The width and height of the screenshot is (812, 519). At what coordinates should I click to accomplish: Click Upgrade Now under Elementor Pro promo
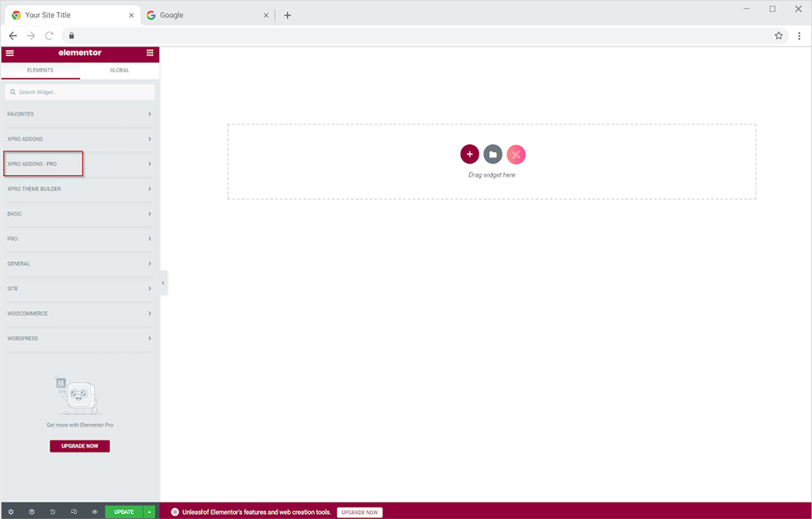click(x=79, y=446)
